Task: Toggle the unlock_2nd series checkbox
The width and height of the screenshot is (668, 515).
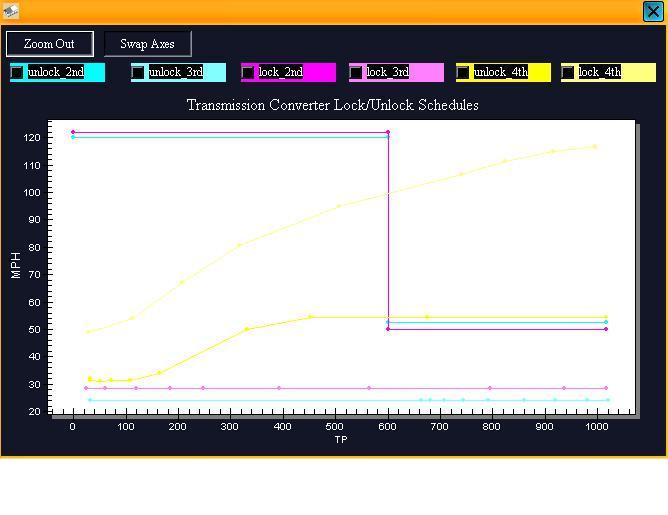Action: 17,72
